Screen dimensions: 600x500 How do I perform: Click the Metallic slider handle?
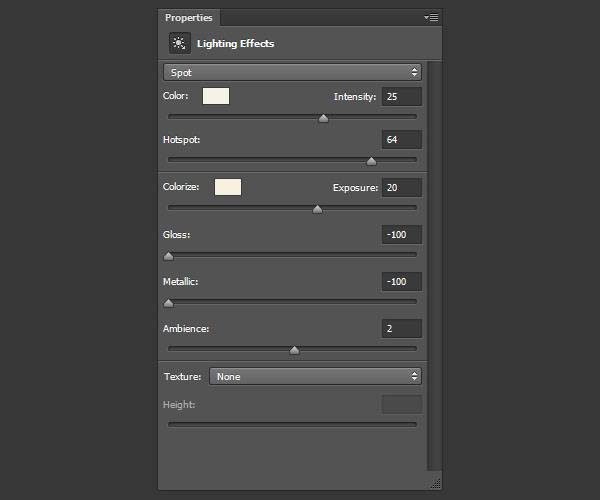click(168, 303)
